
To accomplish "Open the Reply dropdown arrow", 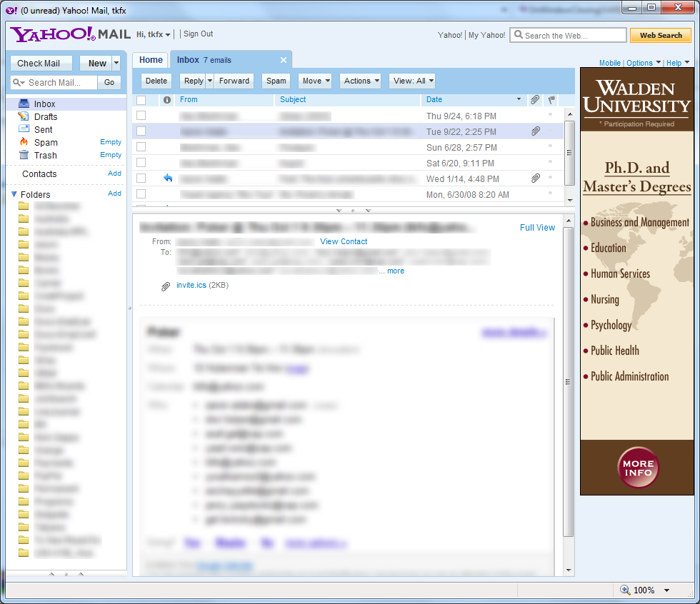I will coord(209,81).
